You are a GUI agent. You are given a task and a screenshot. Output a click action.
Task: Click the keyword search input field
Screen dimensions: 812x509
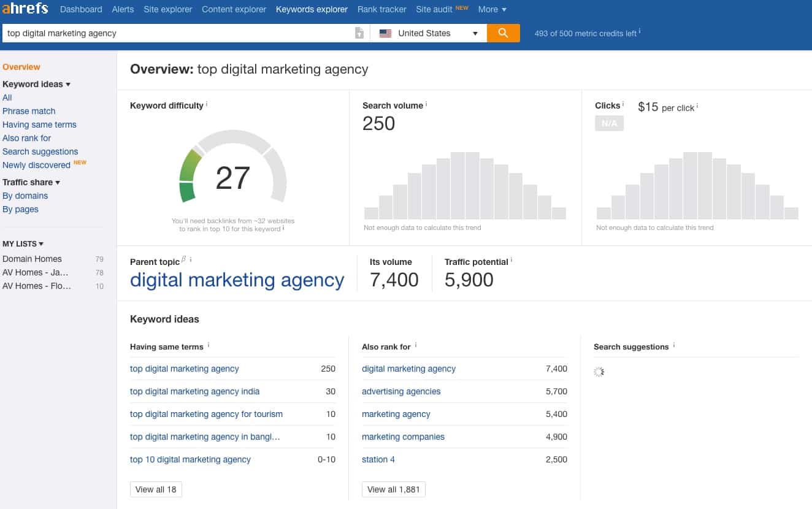[x=178, y=33]
